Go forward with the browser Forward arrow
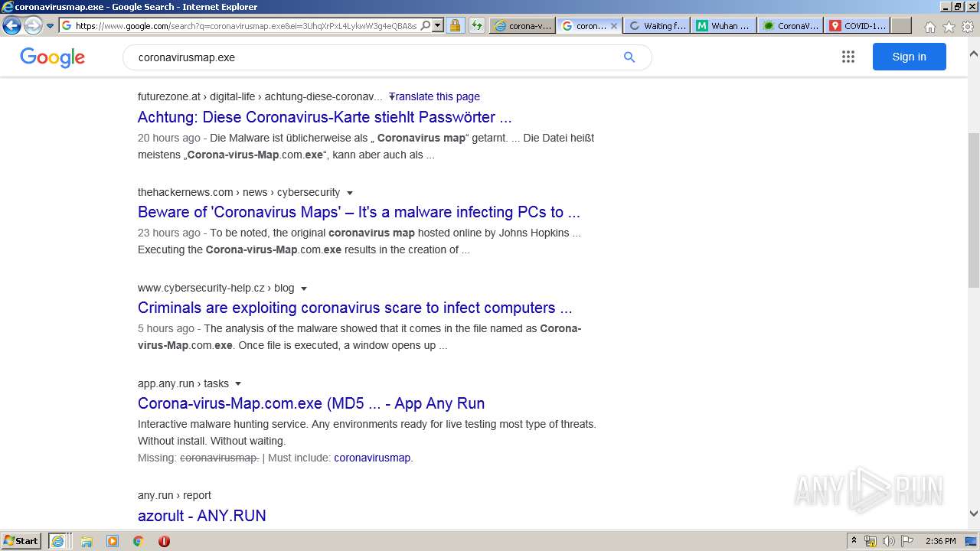980x551 pixels. click(32, 25)
